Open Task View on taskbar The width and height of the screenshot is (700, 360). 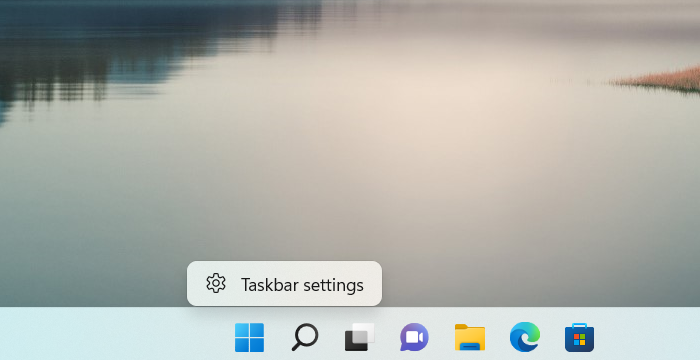tap(359, 337)
